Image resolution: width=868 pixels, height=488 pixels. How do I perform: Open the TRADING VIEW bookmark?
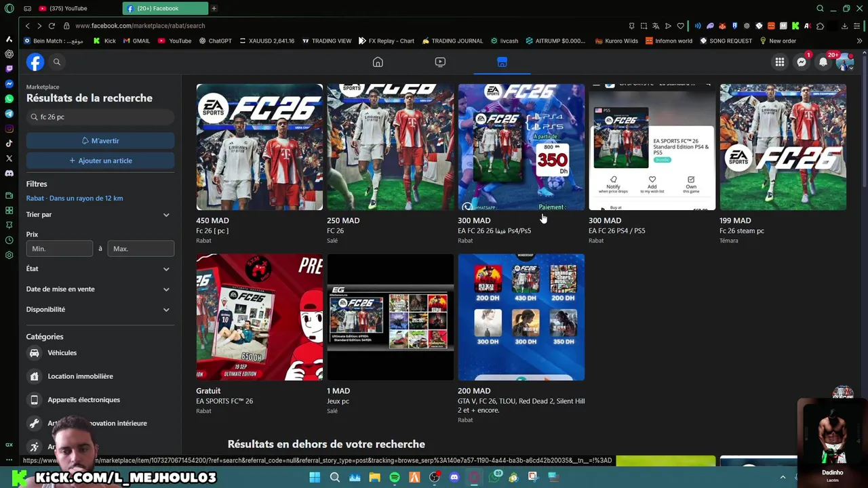[x=326, y=41]
